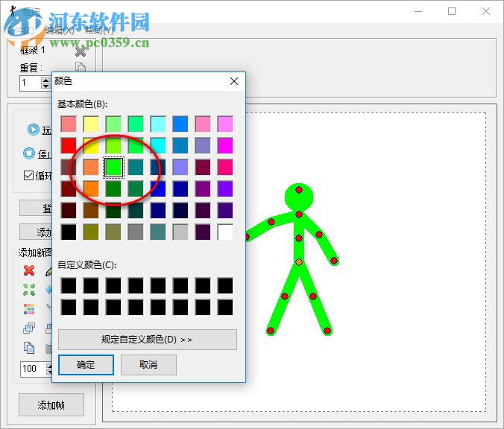The image size is (504, 429).
Task: Click the stickman app icon in title bar
Action: pyautogui.click(x=13, y=11)
